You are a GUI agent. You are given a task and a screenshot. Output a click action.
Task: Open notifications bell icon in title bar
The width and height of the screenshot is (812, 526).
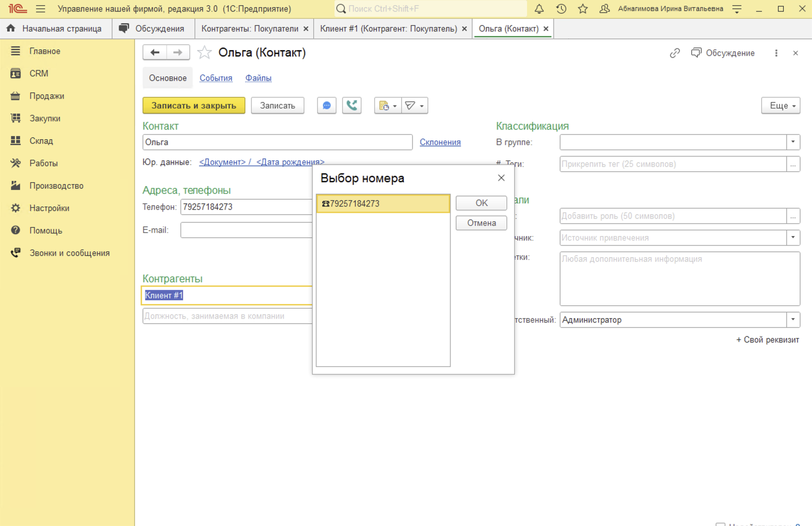[539, 9]
